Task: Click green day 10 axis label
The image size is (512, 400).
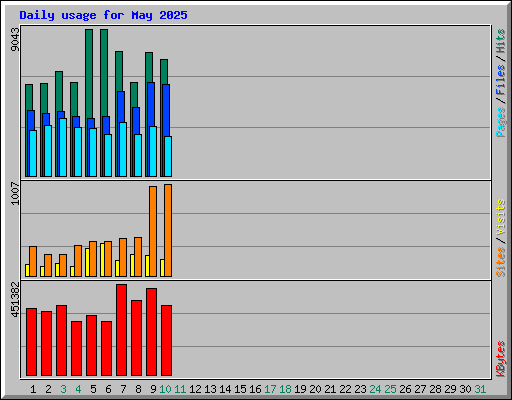Action: tap(165, 389)
